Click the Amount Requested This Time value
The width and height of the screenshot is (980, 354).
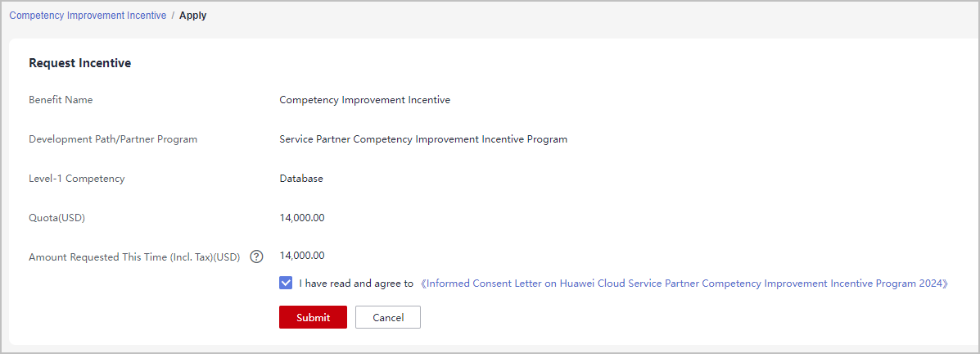[302, 256]
